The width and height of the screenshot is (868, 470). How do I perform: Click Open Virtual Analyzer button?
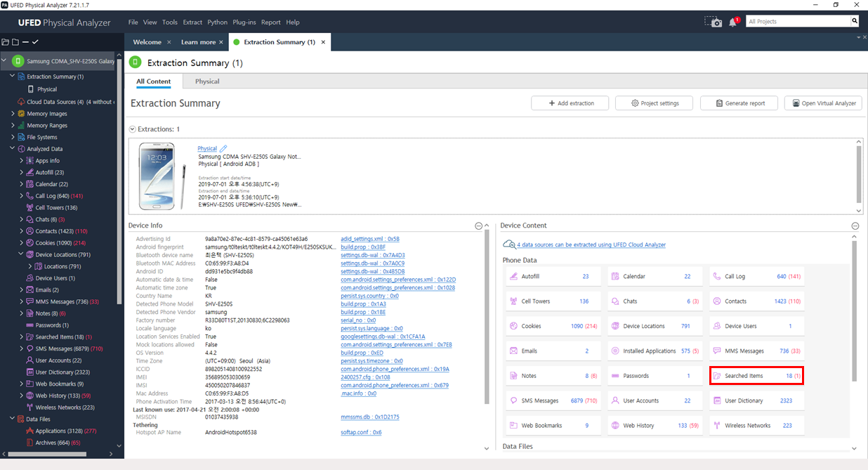(823, 103)
